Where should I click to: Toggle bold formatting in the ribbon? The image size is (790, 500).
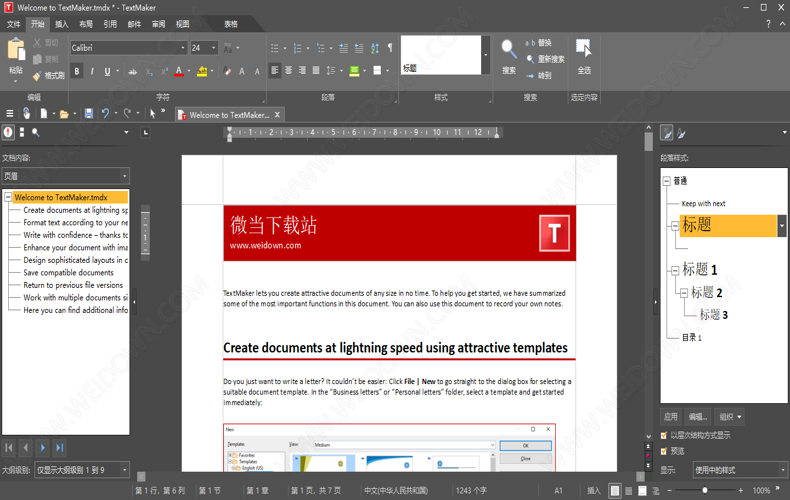tap(77, 71)
